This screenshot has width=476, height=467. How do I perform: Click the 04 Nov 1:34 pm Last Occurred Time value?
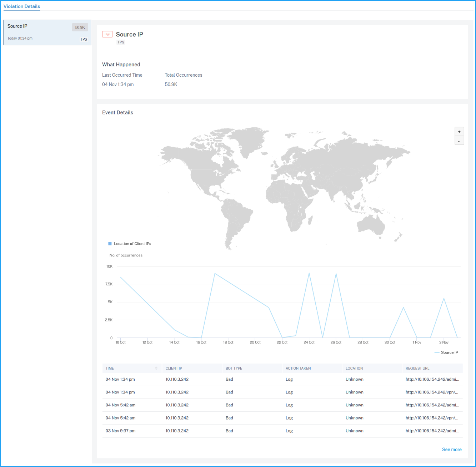point(118,84)
